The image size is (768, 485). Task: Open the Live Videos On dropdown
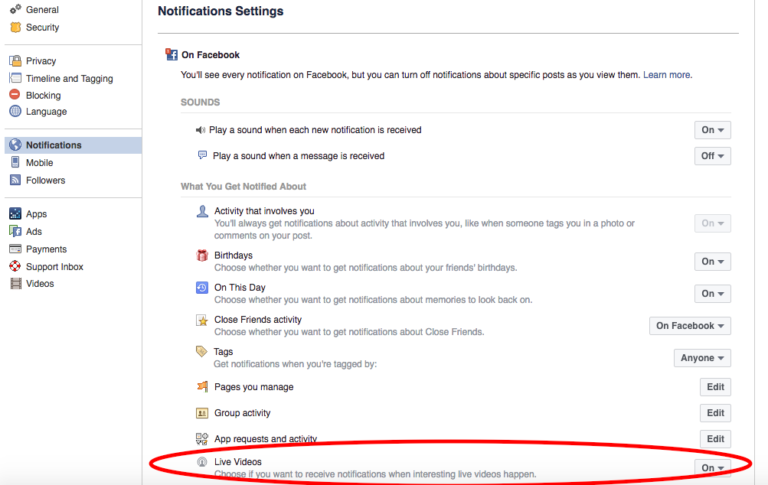[713, 468]
